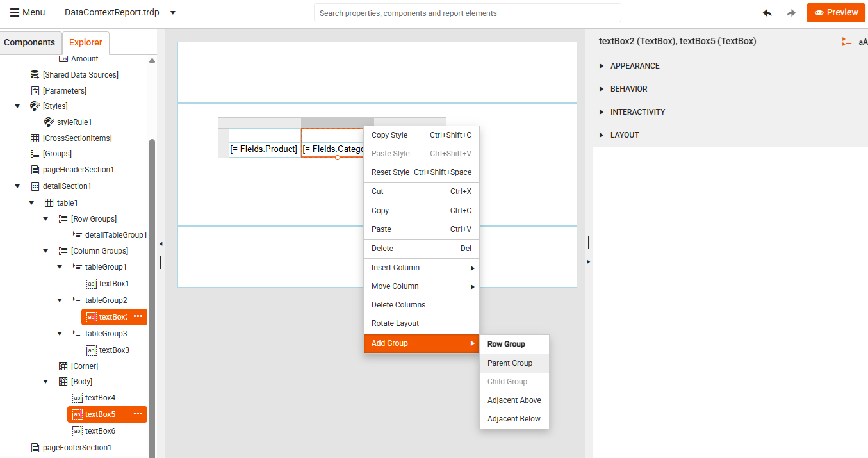Viewport: 868px width, 458px height.
Task: Collapse the Explorer panel with the side arrow
Action: (161, 244)
